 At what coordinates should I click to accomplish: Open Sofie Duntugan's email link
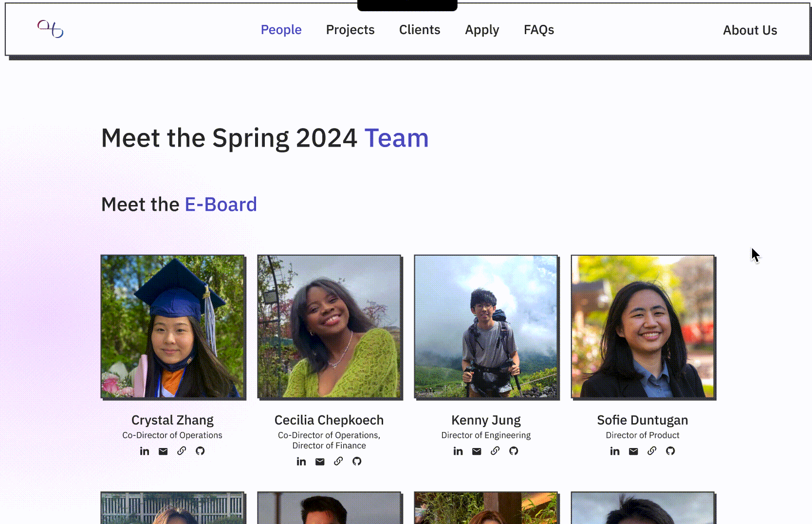(x=633, y=451)
